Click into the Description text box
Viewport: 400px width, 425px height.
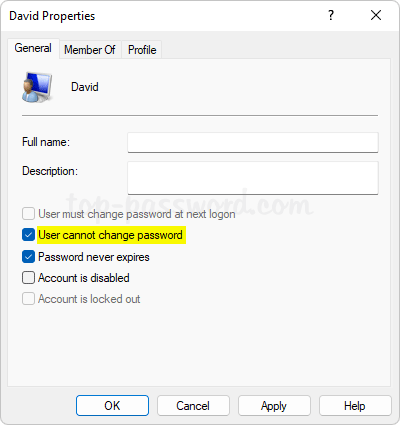tap(253, 178)
